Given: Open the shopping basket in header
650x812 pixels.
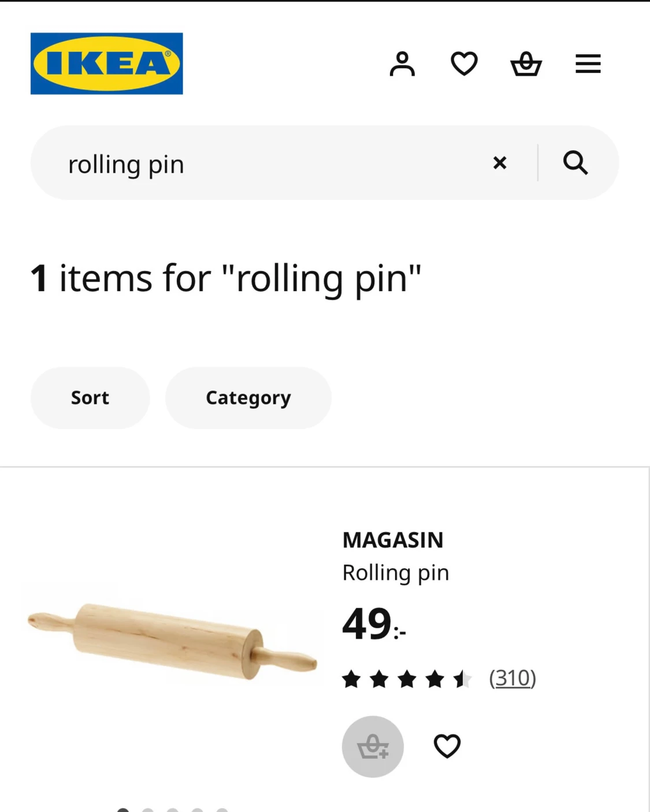Looking at the screenshot, I should tap(526, 64).
